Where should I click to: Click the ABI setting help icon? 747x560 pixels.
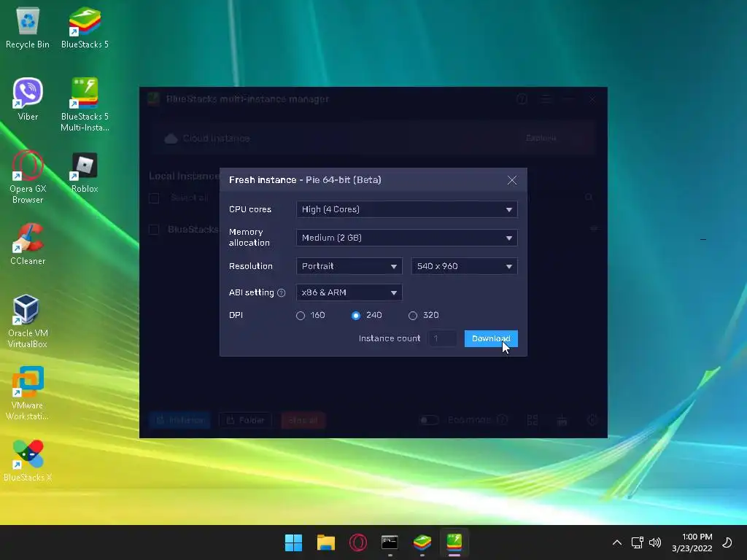(x=281, y=293)
